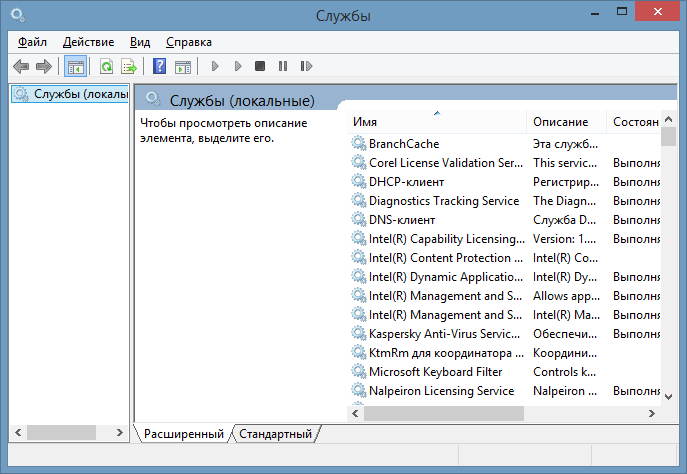Image resolution: width=687 pixels, height=474 pixels.
Task: Select Intel(R) Dynamic Application service
Action: [x=505, y=277]
